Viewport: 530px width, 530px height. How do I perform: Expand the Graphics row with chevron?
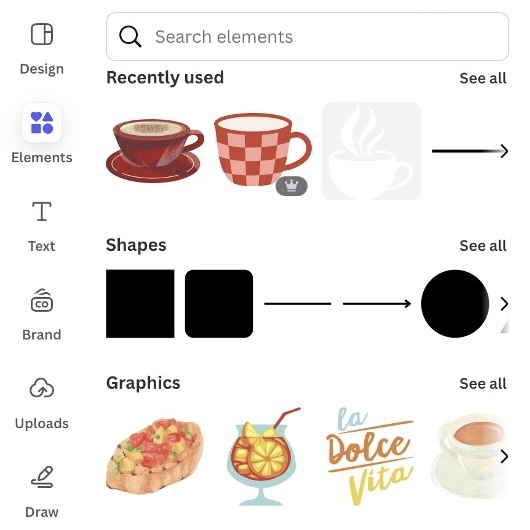pyautogui.click(x=504, y=456)
